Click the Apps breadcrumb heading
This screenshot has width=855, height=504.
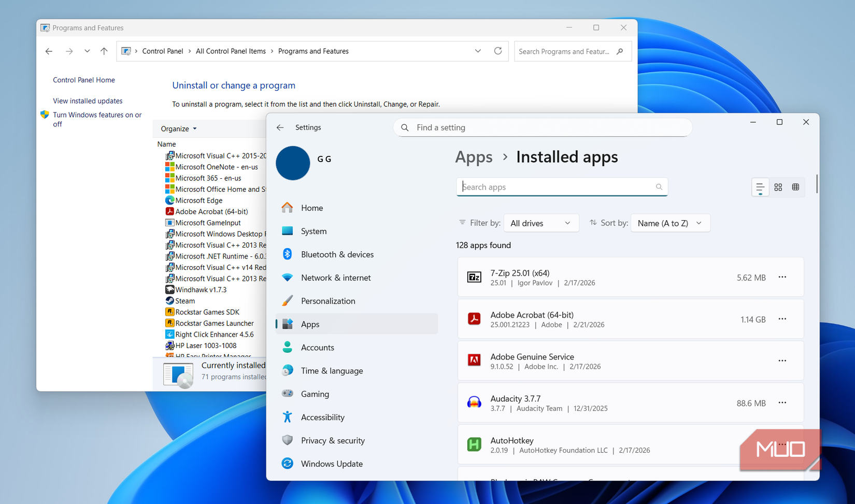coord(474,157)
